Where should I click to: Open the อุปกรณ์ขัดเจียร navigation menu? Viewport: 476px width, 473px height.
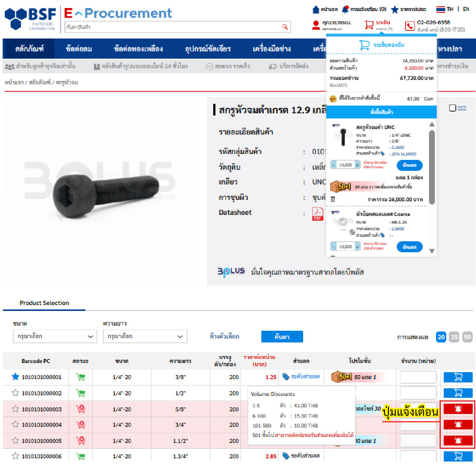pyautogui.click(x=208, y=49)
